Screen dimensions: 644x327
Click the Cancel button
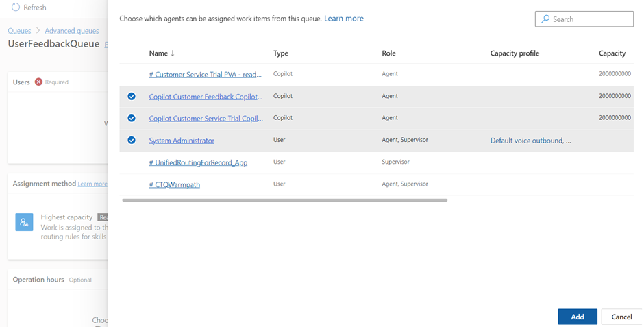[x=621, y=317]
